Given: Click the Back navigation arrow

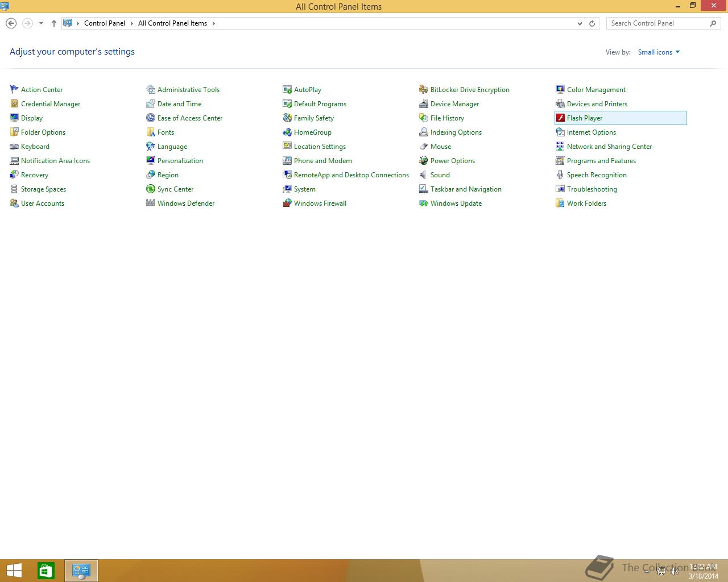Looking at the screenshot, I should [x=11, y=23].
